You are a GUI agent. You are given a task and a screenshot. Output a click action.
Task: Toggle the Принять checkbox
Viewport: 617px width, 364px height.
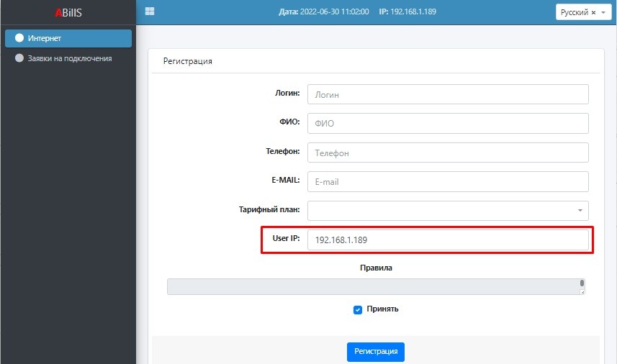point(358,309)
